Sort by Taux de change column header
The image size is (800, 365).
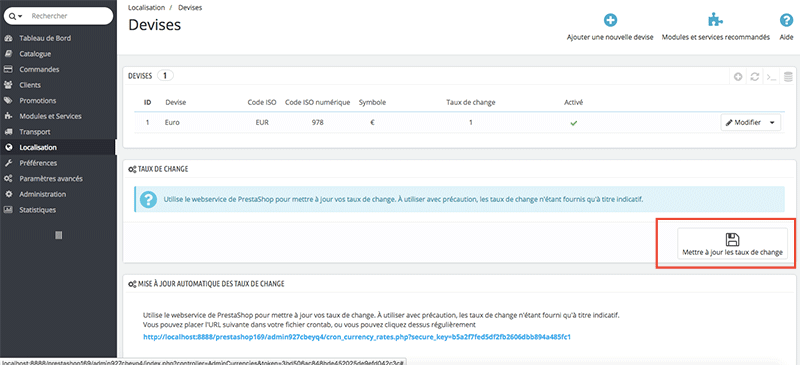(x=470, y=102)
